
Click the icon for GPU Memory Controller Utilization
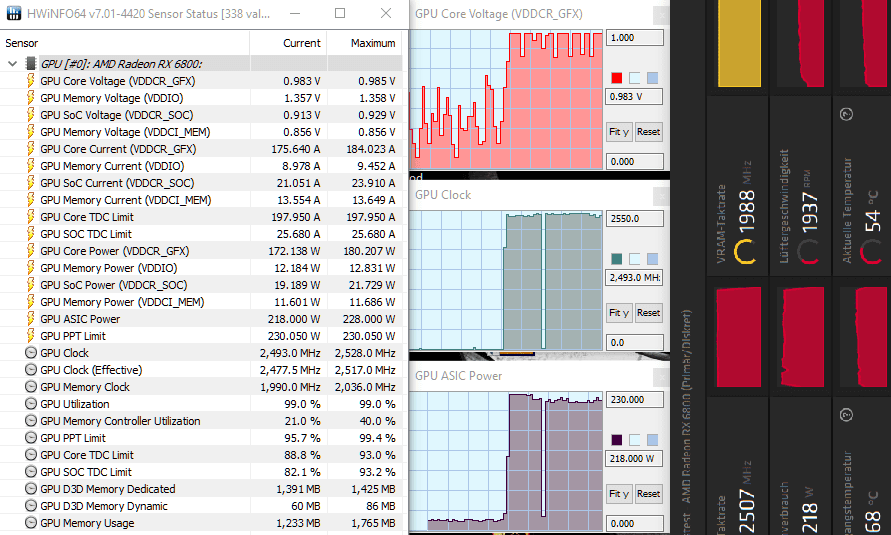point(31,421)
